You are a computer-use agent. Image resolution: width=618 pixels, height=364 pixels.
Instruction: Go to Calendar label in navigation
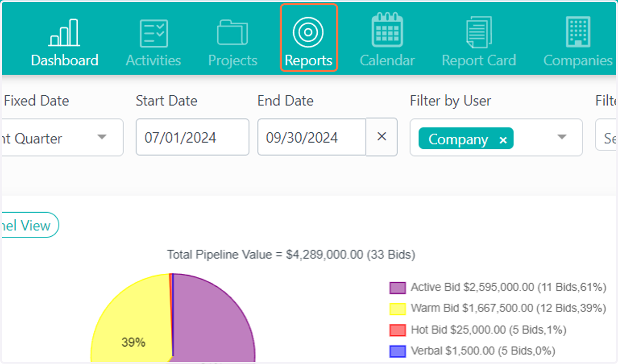[x=387, y=60]
